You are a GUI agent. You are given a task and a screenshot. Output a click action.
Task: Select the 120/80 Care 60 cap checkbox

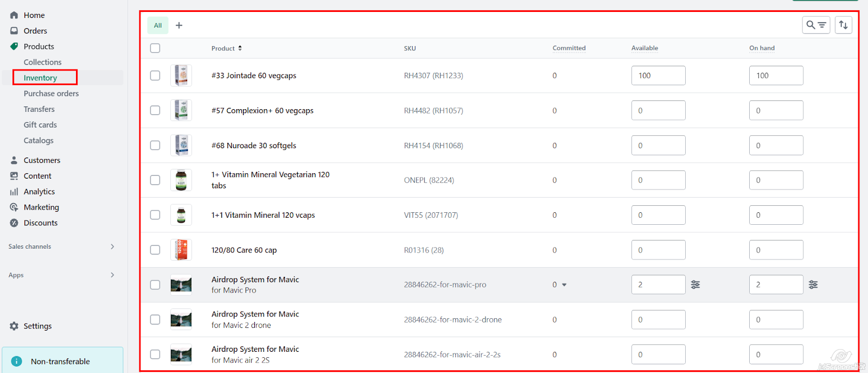pyautogui.click(x=155, y=250)
